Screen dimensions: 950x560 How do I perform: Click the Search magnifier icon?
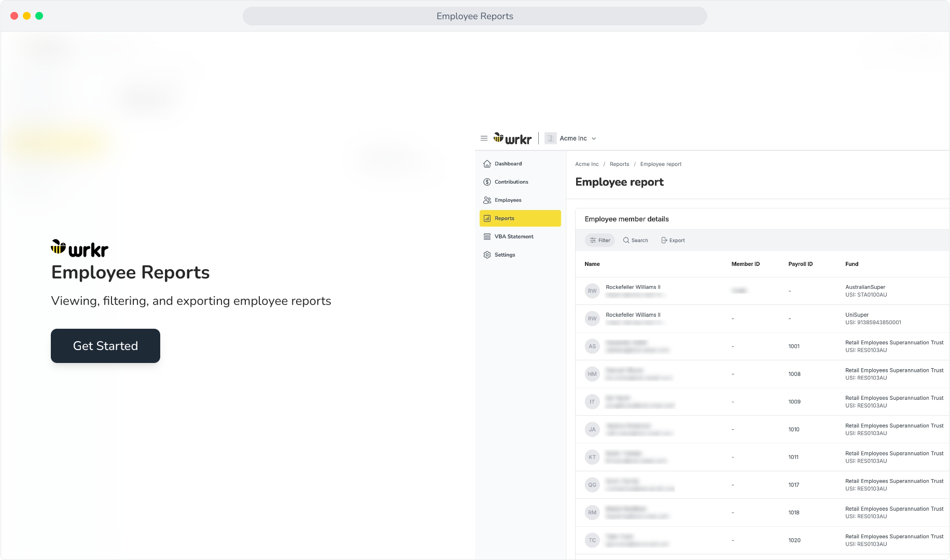[x=626, y=240]
